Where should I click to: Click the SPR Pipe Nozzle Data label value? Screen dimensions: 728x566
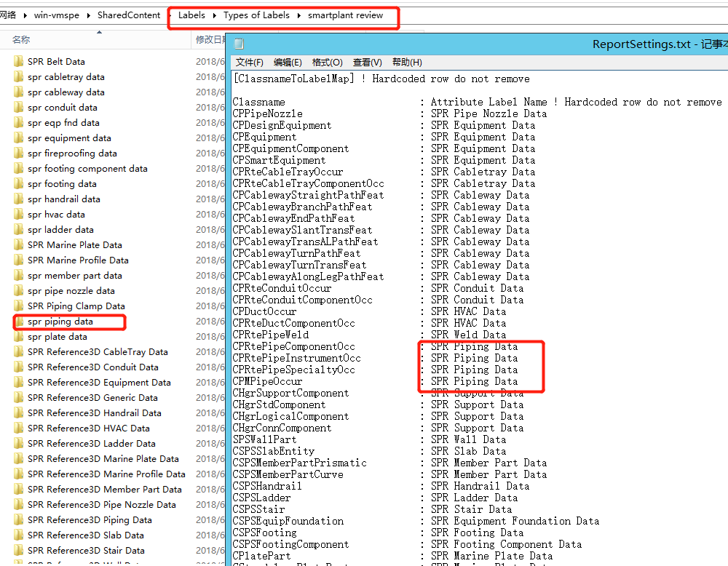click(489, 113)
